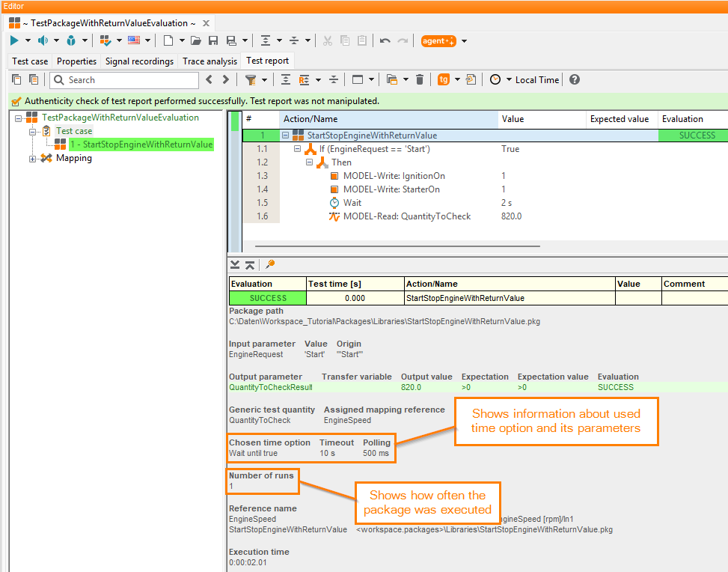728x572 pixels.
Task: Go to next search result
Action: point(226,80)
